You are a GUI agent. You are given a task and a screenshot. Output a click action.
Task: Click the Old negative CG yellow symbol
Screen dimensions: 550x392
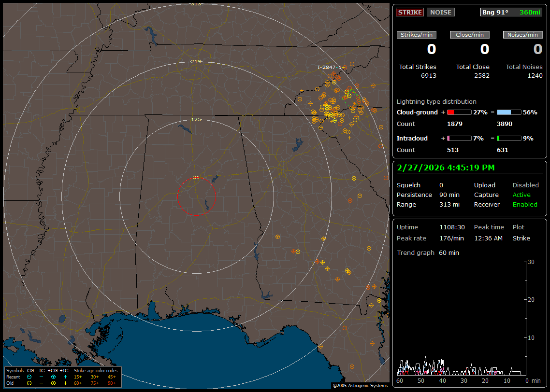tap(29, 383)
